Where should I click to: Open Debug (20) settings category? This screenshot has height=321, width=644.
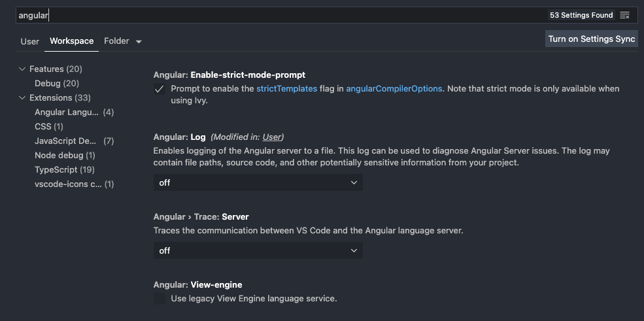tap(57, 83)
